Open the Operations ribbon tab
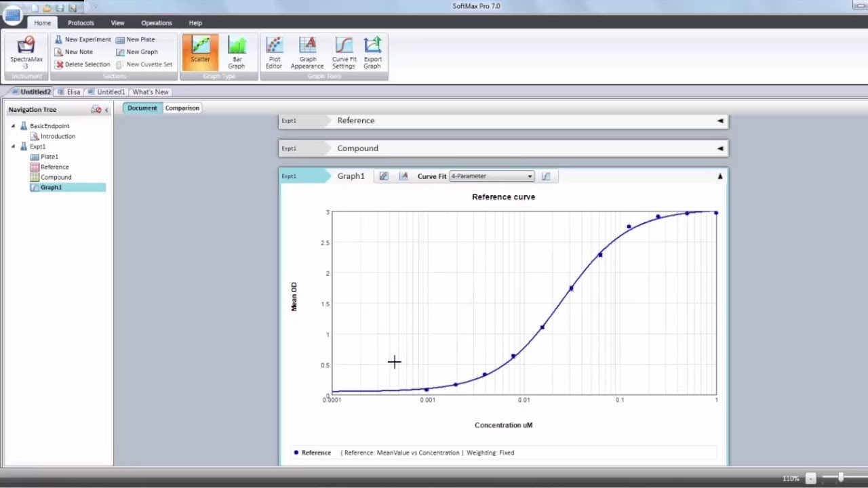Image resolution: width=868 pixels, height=488 pixels. tap(157, 23)
